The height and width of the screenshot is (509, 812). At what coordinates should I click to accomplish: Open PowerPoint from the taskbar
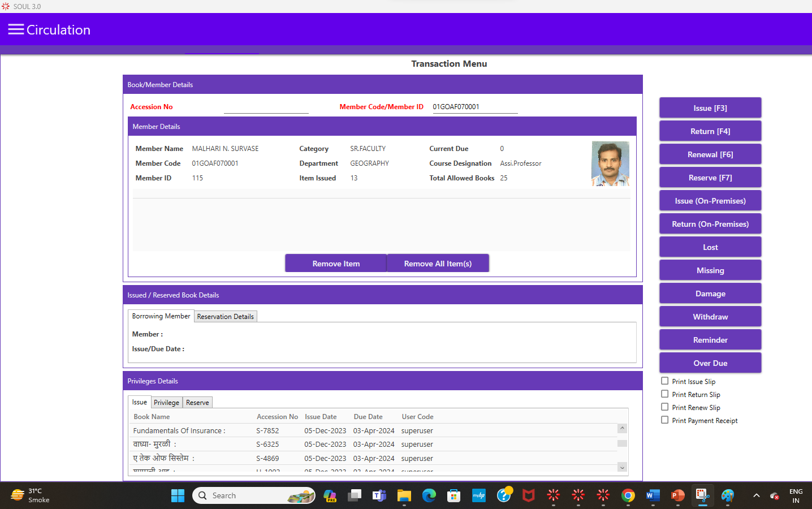[x=677, y=495]
